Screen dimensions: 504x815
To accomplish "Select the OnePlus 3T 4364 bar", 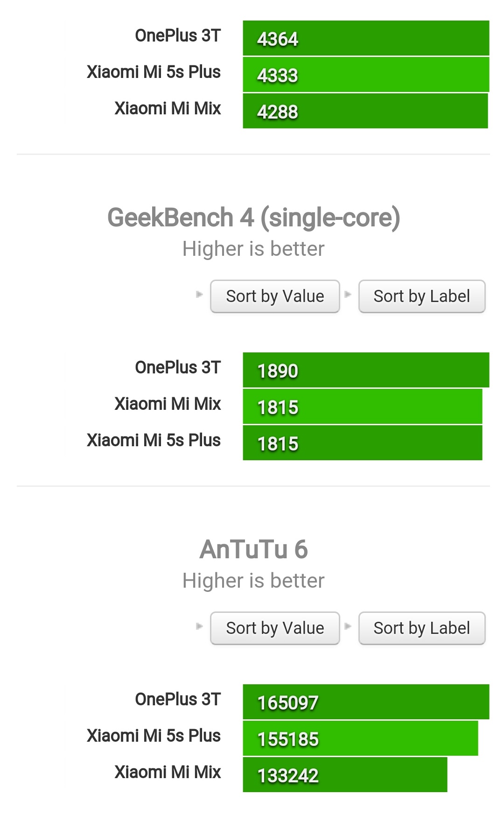I will tap(366, 38).
